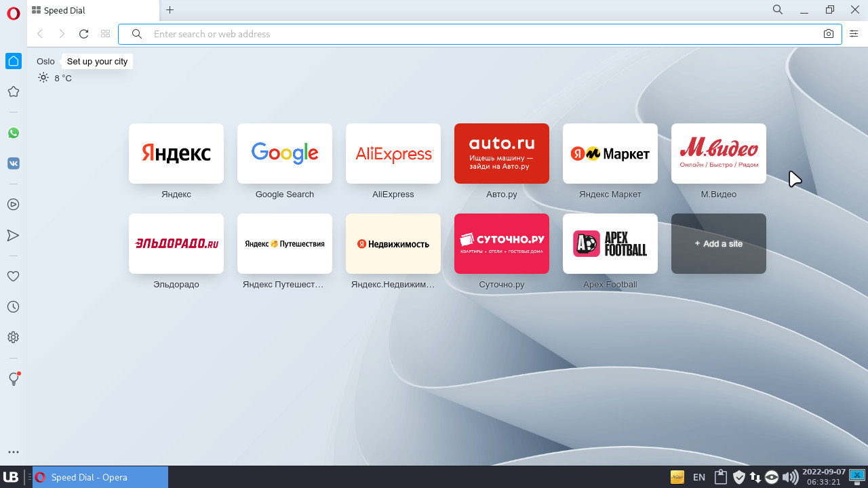
Task: Click the Google Search caption text
Action: click(x=285, y=194)
